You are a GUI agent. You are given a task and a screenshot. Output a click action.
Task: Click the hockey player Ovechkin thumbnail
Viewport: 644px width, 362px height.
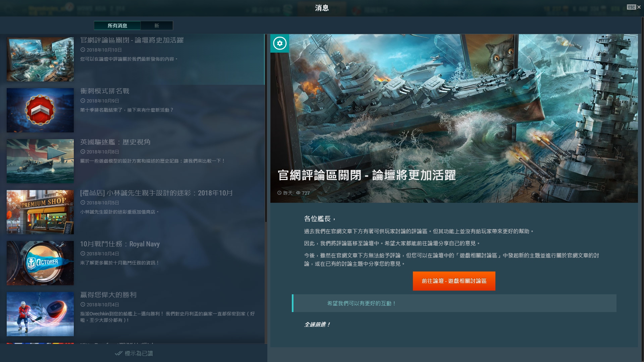coord(40,314)
